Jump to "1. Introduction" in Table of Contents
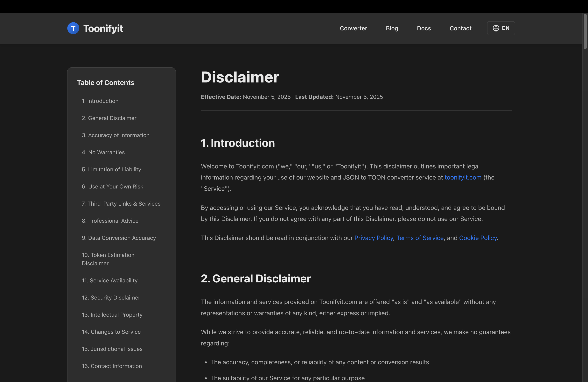Image resolution: width=588 pixels, height=382 pixels. coord(100,101)
